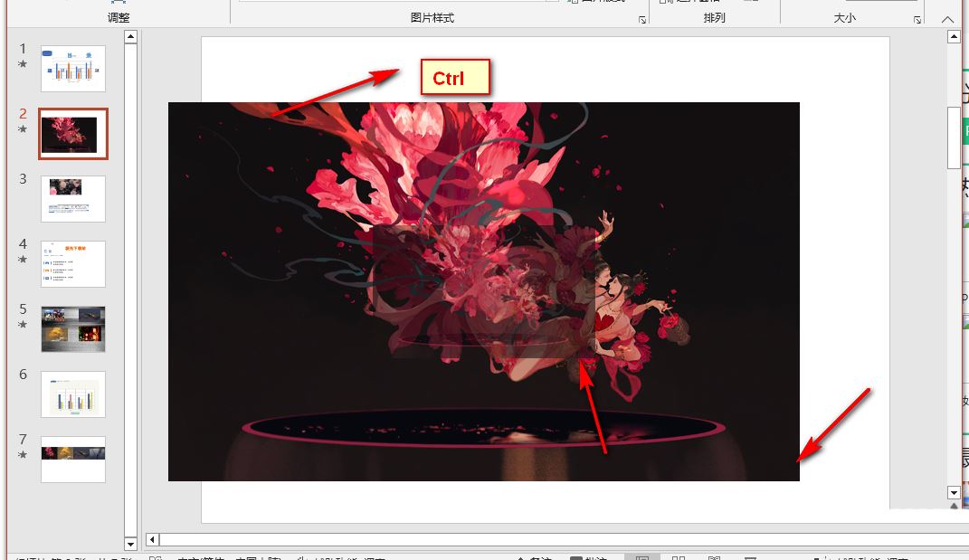The image size is (969, 560).
Task: Click the editing area's vertical scroll up arrow
Action: click(954, 37)
